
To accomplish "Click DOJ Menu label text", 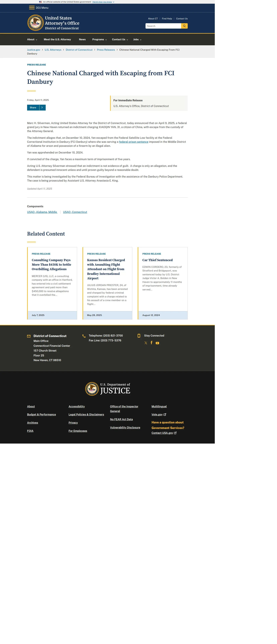I will [x=42, y=8].
